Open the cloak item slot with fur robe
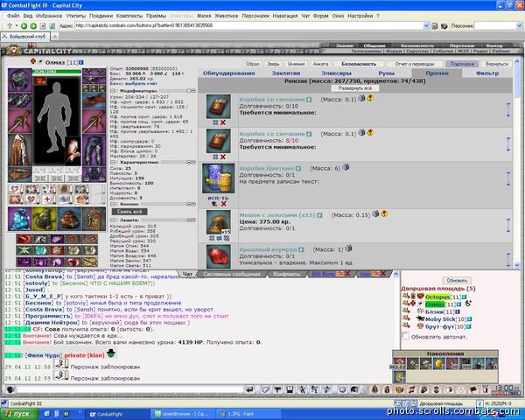This screenshot has height=420, width=525. [20, 150]
